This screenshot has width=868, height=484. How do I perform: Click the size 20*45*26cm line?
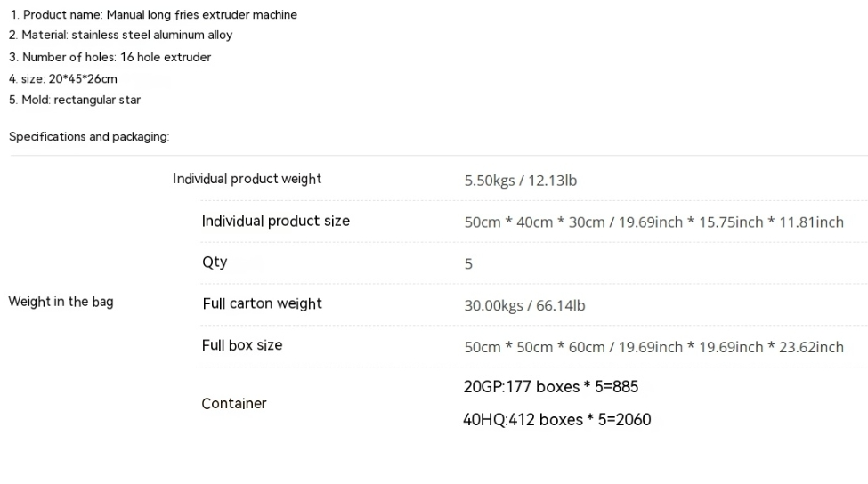(x=63, y=79)
